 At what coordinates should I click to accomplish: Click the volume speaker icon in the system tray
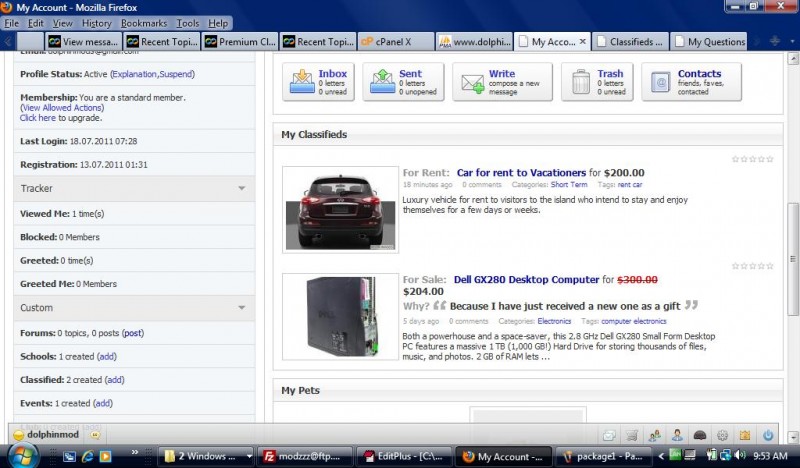(x=740, y=455)
